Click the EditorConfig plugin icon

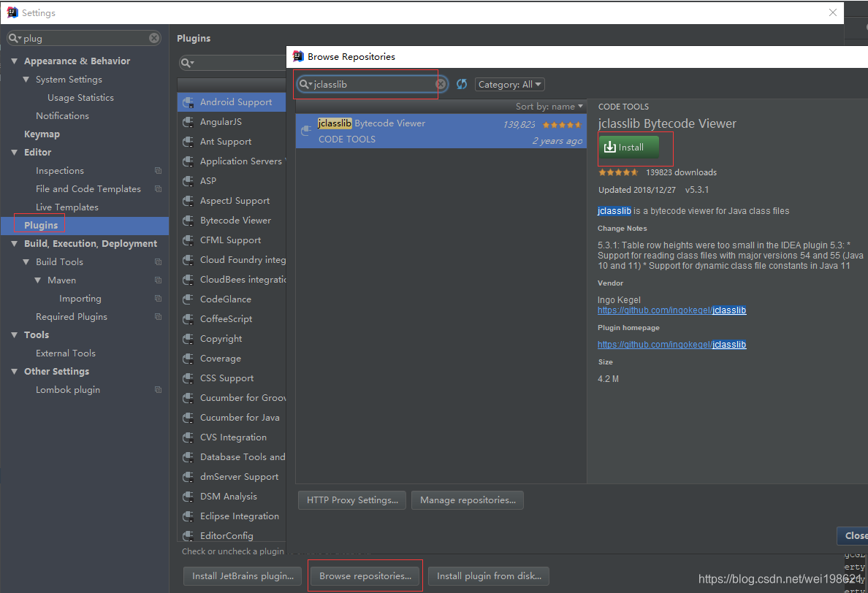click(189, 536)
